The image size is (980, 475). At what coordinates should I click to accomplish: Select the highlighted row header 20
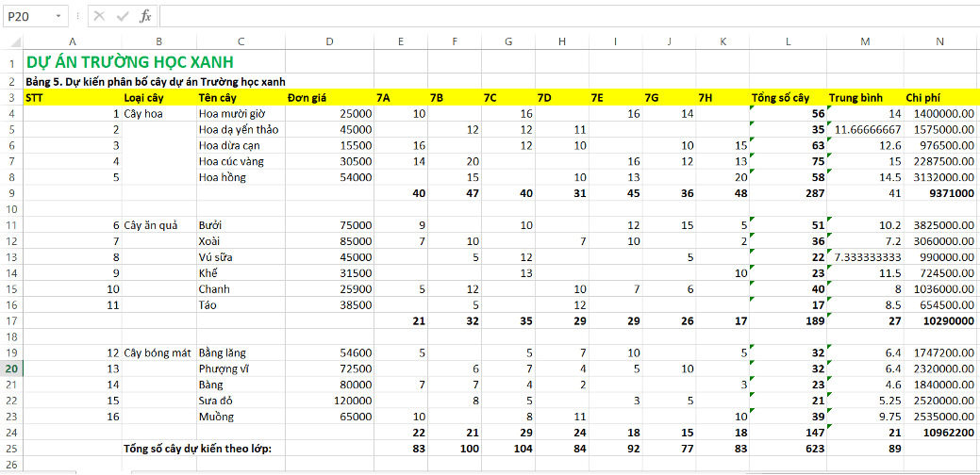point(11,369)
